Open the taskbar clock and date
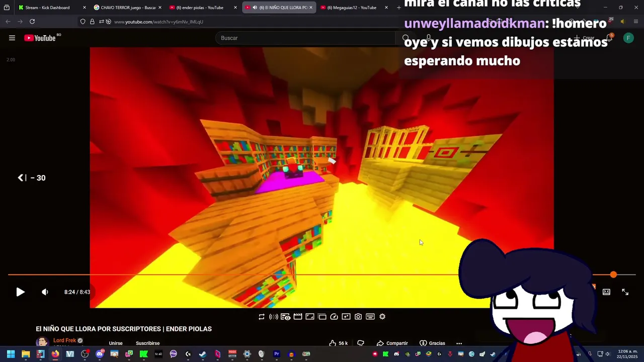The height and width of the screenshot is (362, 644). (x=627, y=354)
